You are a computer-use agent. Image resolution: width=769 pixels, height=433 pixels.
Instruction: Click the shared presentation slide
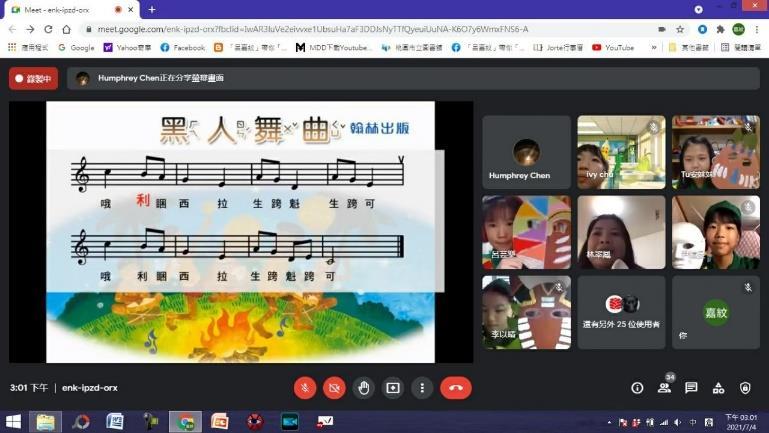click(x=240, y=232)
